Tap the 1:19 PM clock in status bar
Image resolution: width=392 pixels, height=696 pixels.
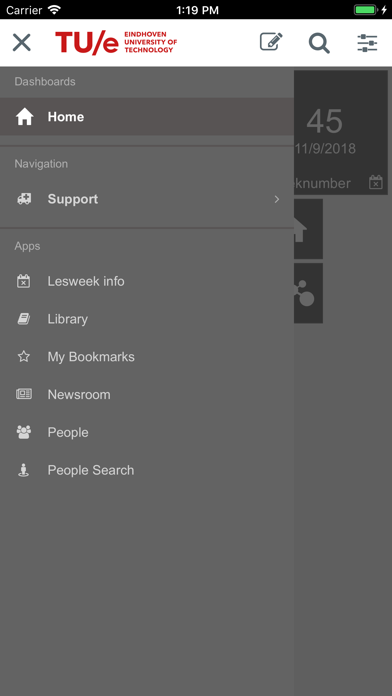click(197, 10)
